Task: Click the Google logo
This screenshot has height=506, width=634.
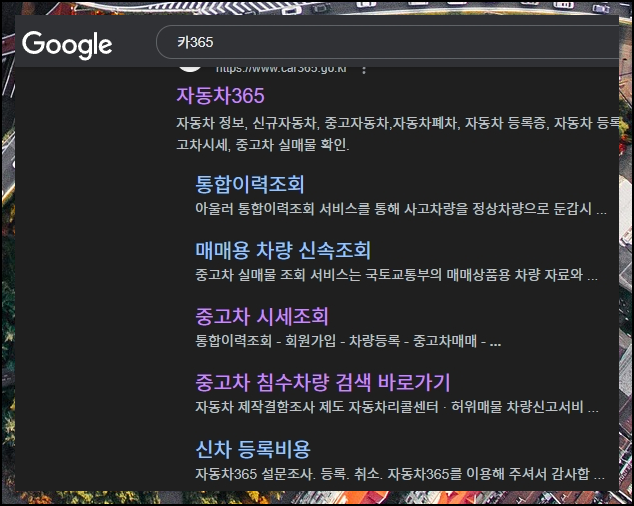Action: (x=67, y=44)
